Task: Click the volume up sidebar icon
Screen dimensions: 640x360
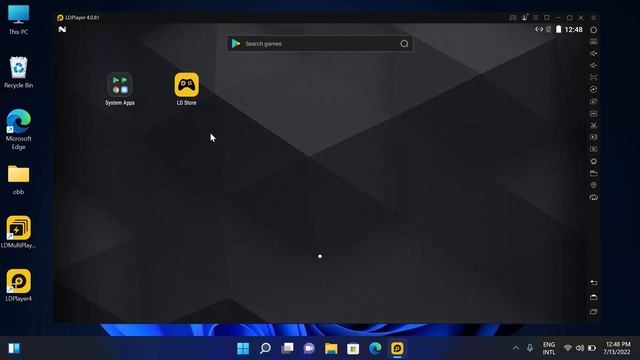Action: pyautogui.click(x=593, y=53)
